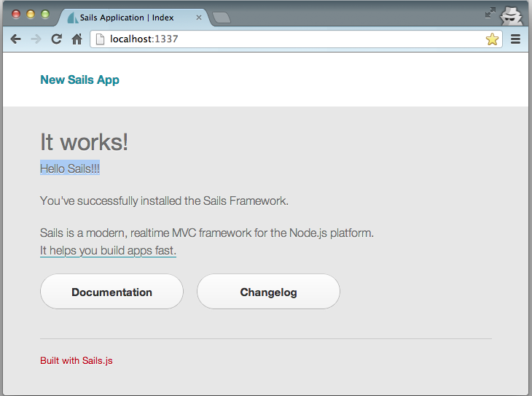Bookmark this page with the star
The height and width of the screenshot is (396, 532).
point(492,39)
